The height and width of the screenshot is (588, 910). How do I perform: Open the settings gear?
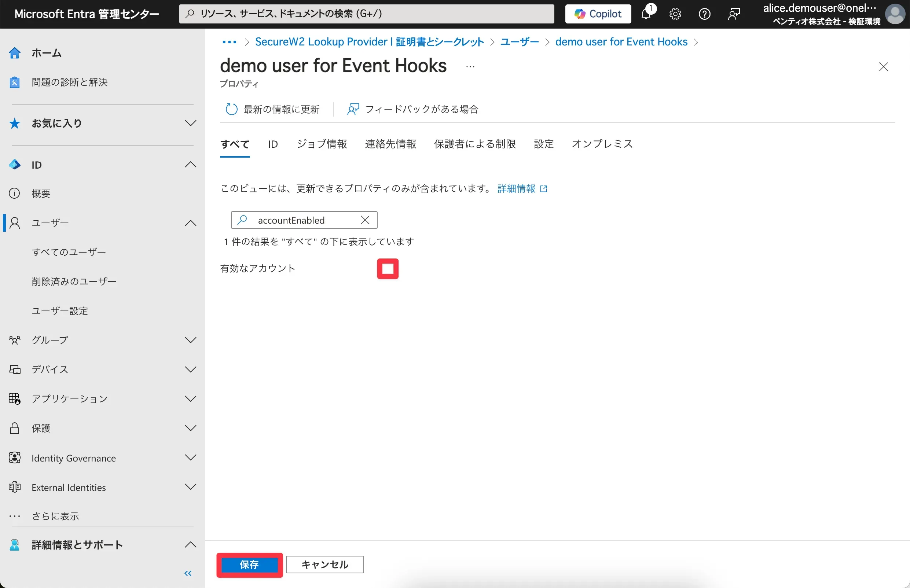click(674, 14)
